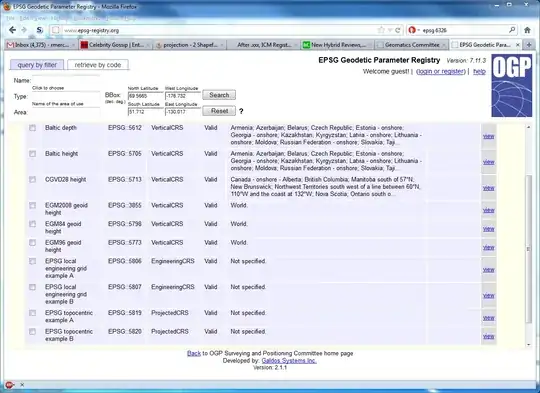View the EGM2008 geoid height record
The image size is (540, 393).
coord(488,210)
